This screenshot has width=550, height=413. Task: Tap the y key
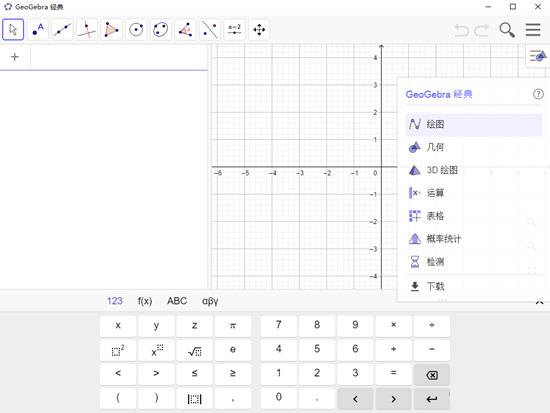tap(156, 326)
